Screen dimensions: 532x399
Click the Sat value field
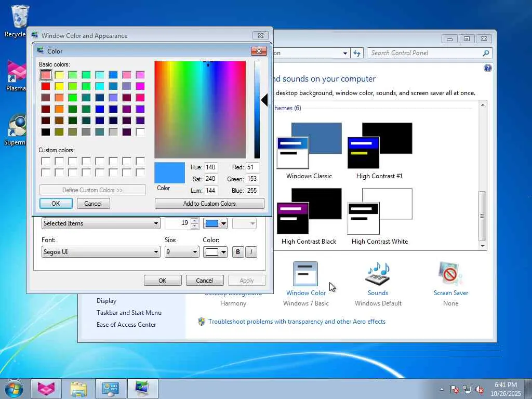211,179
